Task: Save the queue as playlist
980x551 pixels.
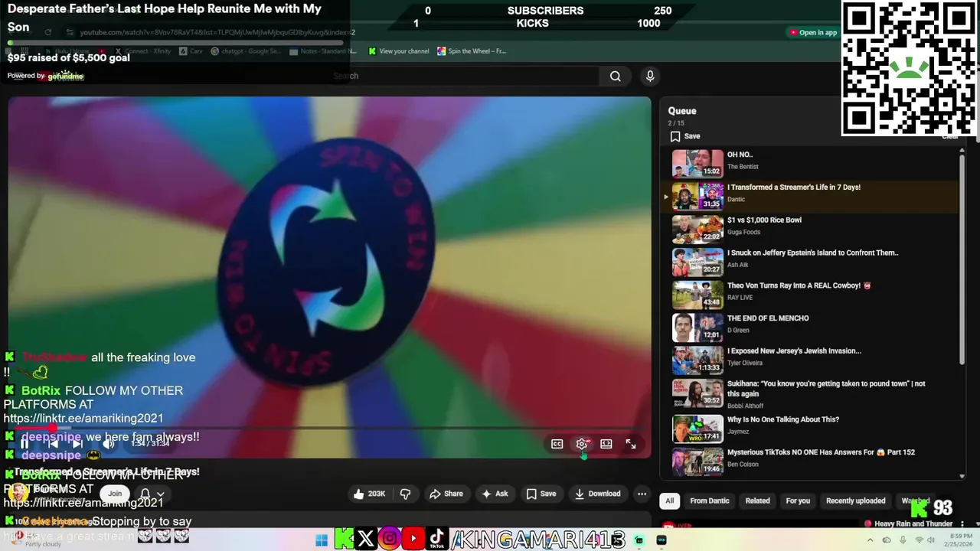Action: (x=685, y=136)
